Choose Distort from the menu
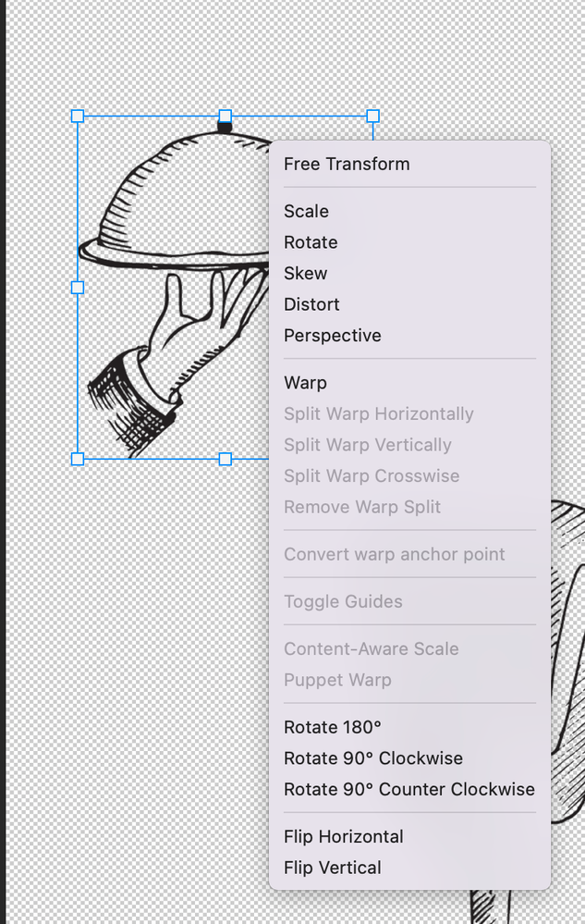The height and width of the screenshot is (924, 585). click(x=311, y=304)
